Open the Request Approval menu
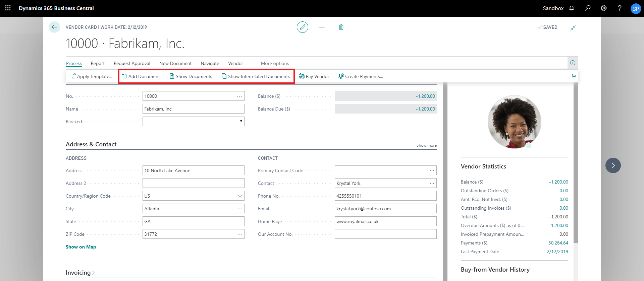Screen dimensions: 644x281 coord(132,63)
